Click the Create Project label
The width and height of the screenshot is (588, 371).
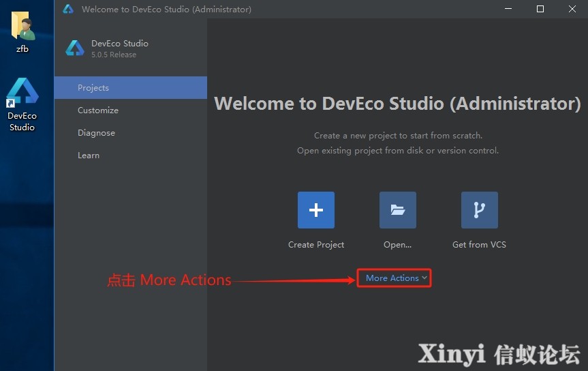[315, 244]
